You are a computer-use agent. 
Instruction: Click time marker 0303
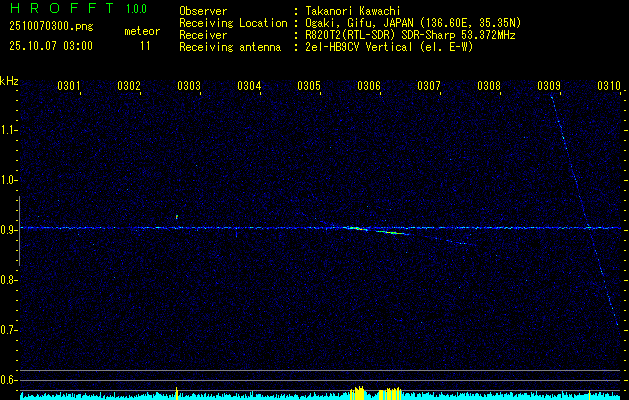(189, 85)
